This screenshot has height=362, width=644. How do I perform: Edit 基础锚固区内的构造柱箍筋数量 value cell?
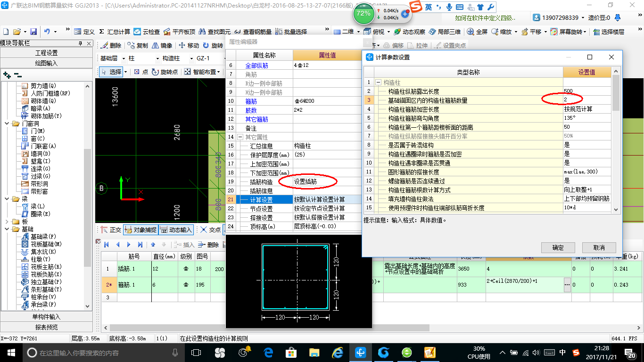[587, 100]
